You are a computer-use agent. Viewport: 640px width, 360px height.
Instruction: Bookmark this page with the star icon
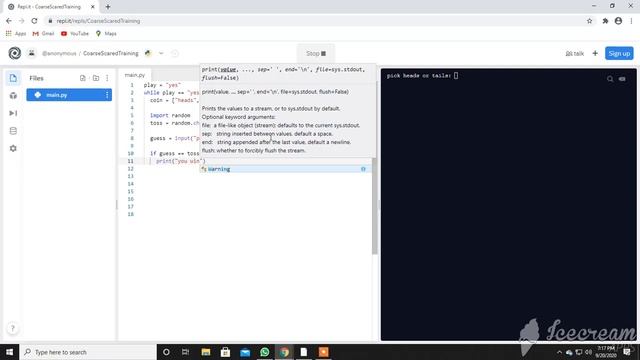click(x=589, y=21)
